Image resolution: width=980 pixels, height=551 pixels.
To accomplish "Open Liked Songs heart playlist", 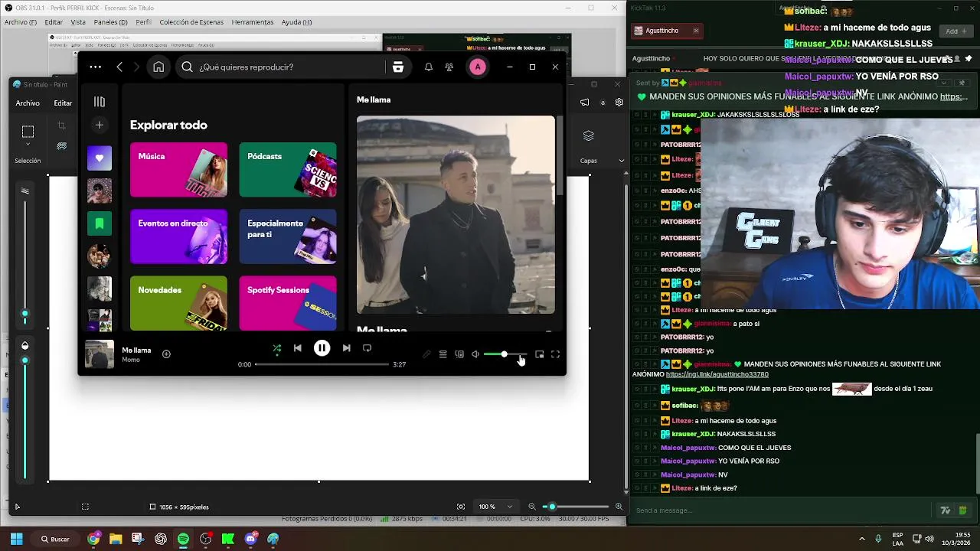I will 99,158.
